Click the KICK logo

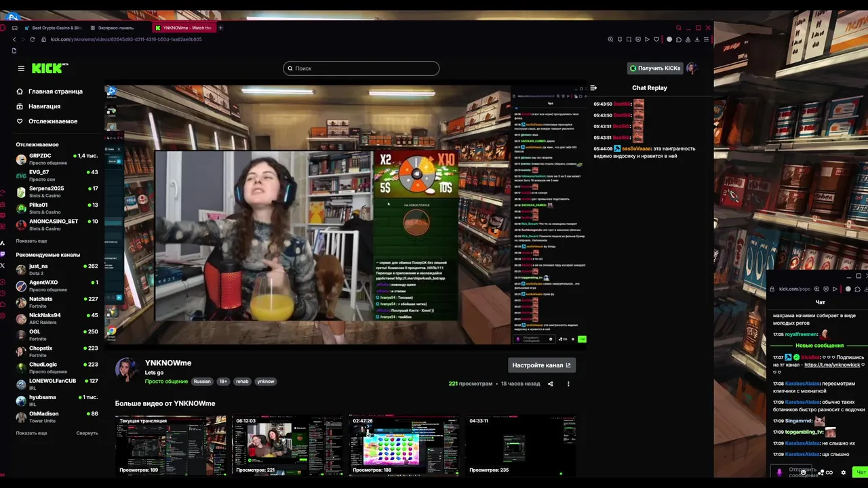coord(50,68)
